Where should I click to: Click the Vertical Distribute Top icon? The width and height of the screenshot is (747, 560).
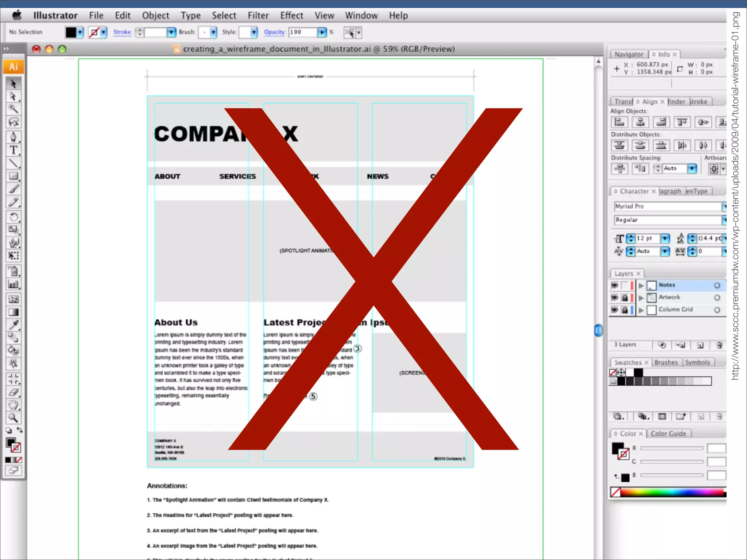[x=619, y=145]
